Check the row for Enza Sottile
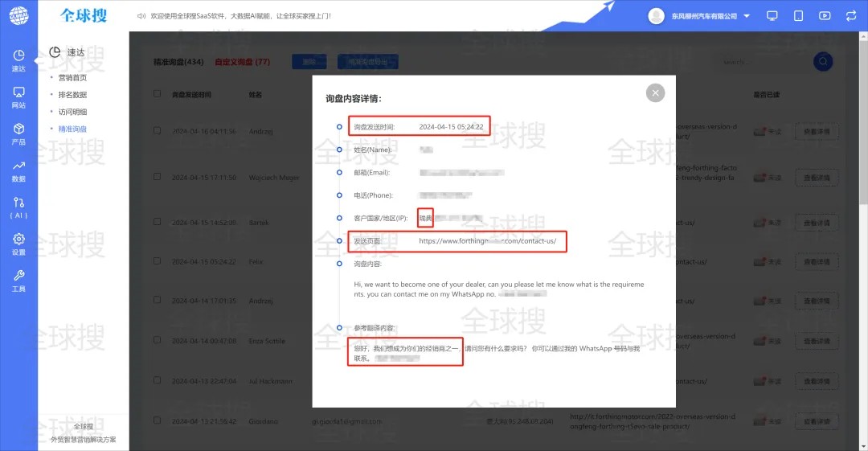868x451 pixels. point(158,341)
